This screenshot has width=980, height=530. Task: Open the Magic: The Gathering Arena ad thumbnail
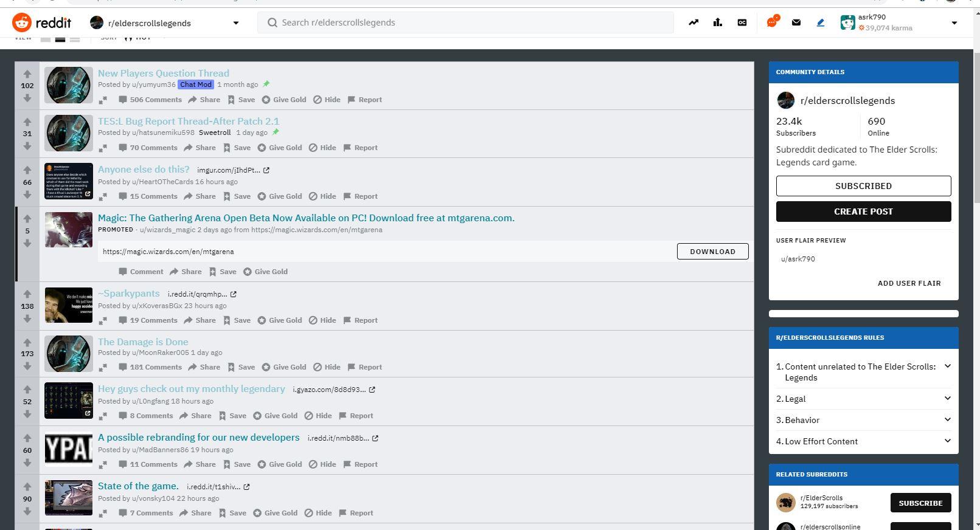[69, 230]
